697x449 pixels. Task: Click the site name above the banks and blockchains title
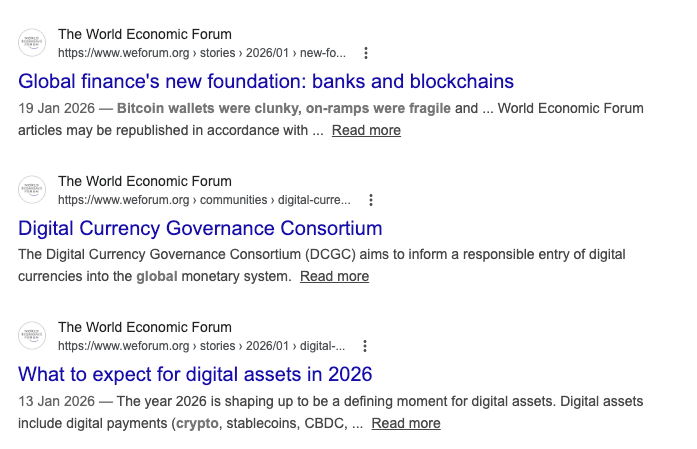[x=144, y=35]
